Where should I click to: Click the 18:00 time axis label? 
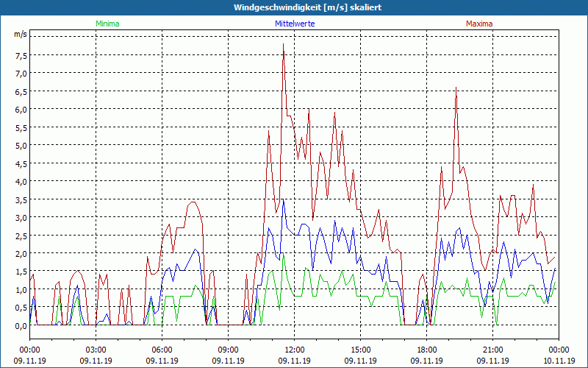click(x=427, y=350)
